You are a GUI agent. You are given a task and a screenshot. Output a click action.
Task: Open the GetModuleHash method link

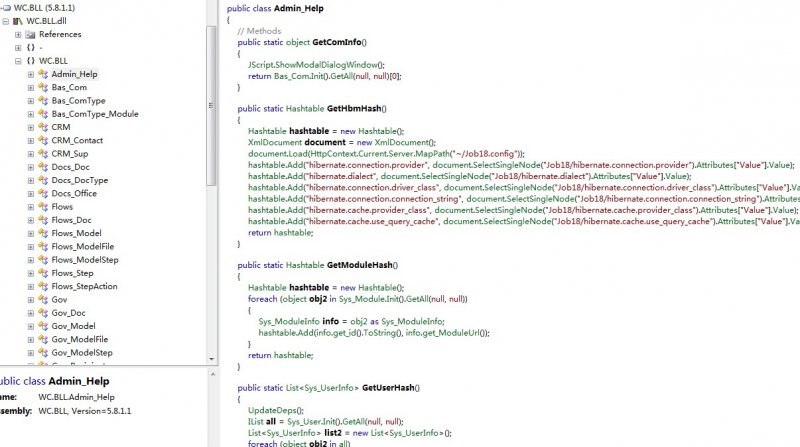pos(360,265)
